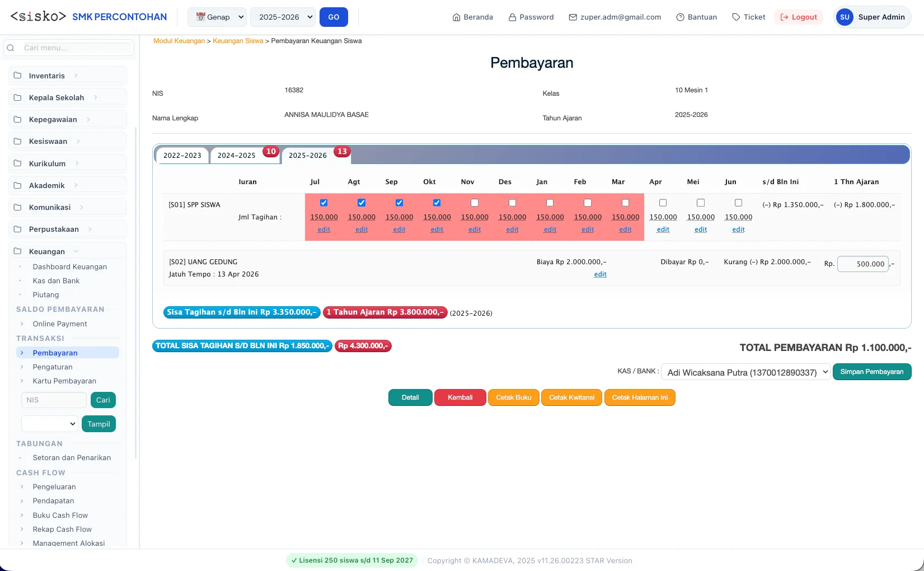Click the edit link under UANG GEDUNG
Viewport: 924px width, 571px height.
(600, 274)
